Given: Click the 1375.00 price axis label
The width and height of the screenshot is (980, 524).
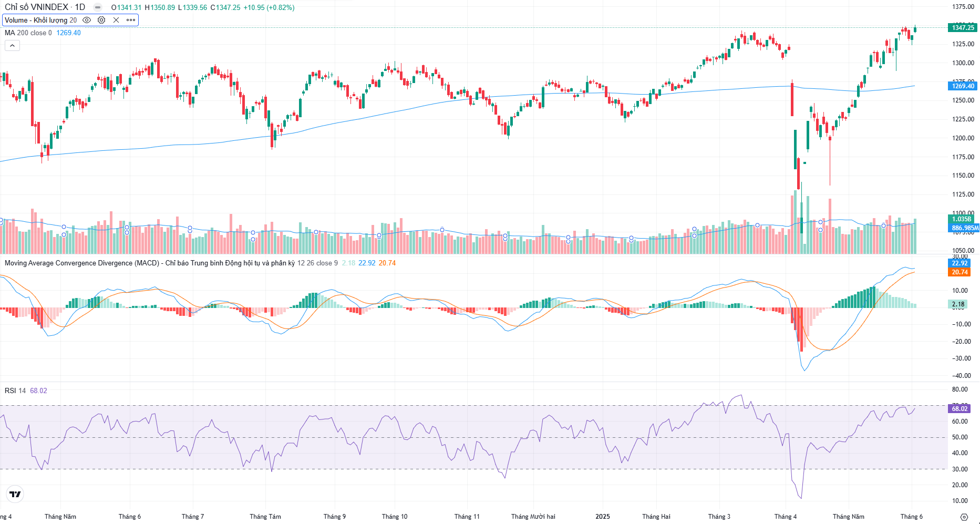Looking at the screenshot, I should click(963, 7).
